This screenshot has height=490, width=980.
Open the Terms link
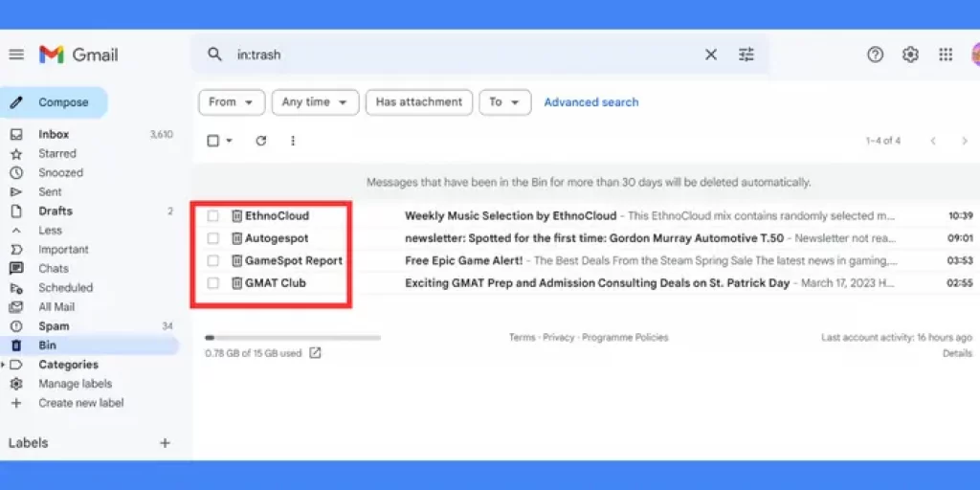click(522, 338)
